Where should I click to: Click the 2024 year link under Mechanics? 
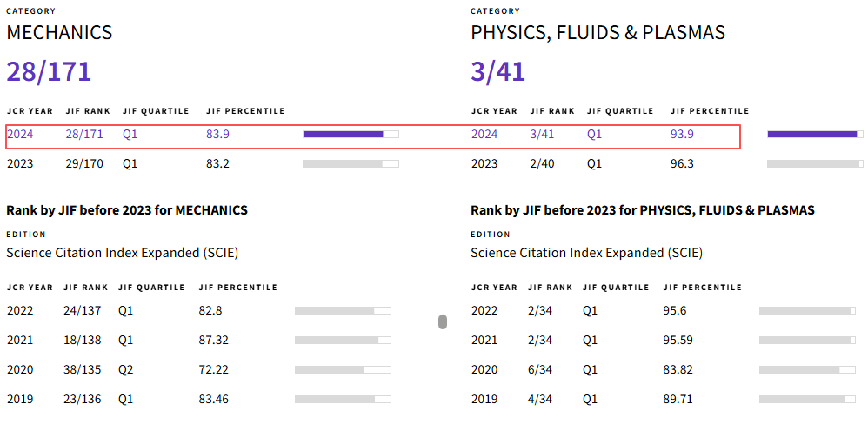tap(19, 135)
